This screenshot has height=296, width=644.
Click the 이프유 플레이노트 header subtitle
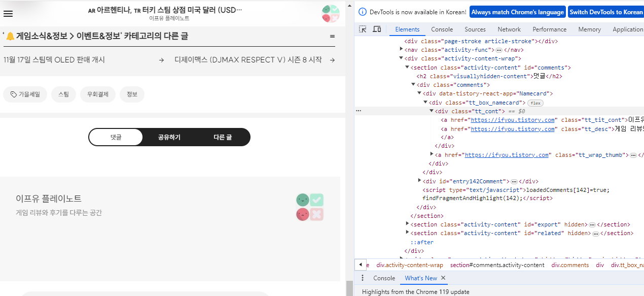169,18
